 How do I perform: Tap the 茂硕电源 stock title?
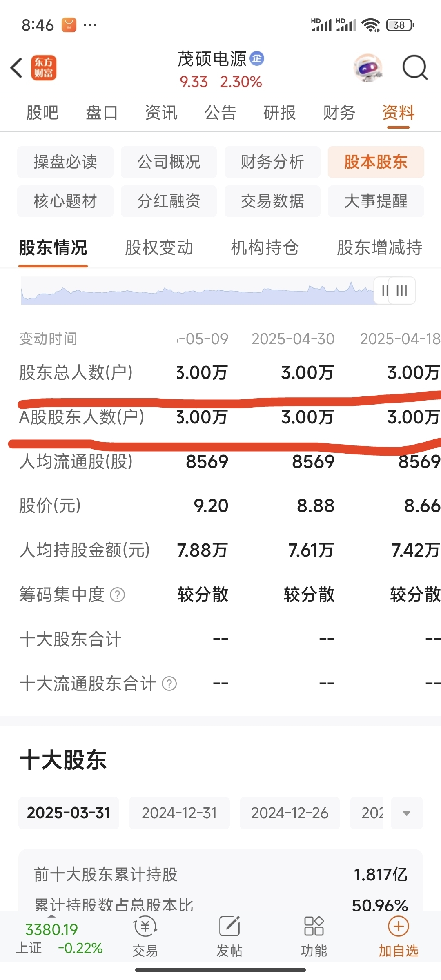pos(212,59)
